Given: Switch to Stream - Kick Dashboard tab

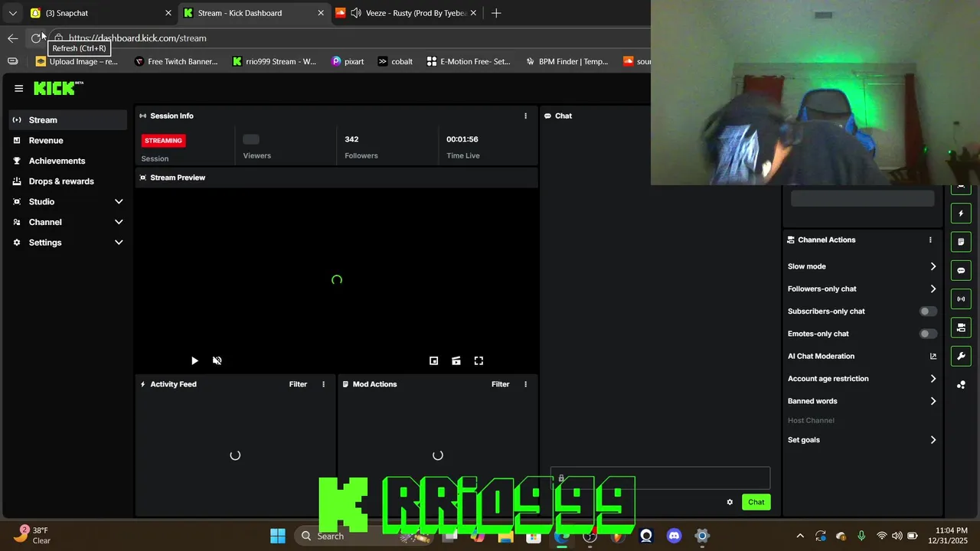Looking at the screenshot, I should tap(254, 13).
